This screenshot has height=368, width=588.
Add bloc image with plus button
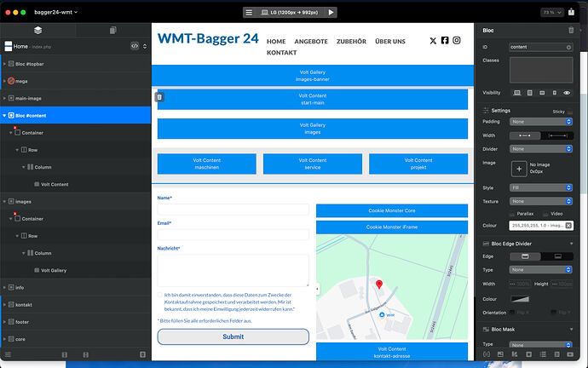tap(519, 169)
